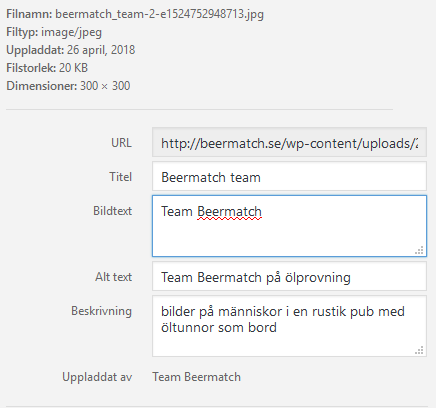Select the read-only URL field
This screenshot has height=408, width=436.
289,142
